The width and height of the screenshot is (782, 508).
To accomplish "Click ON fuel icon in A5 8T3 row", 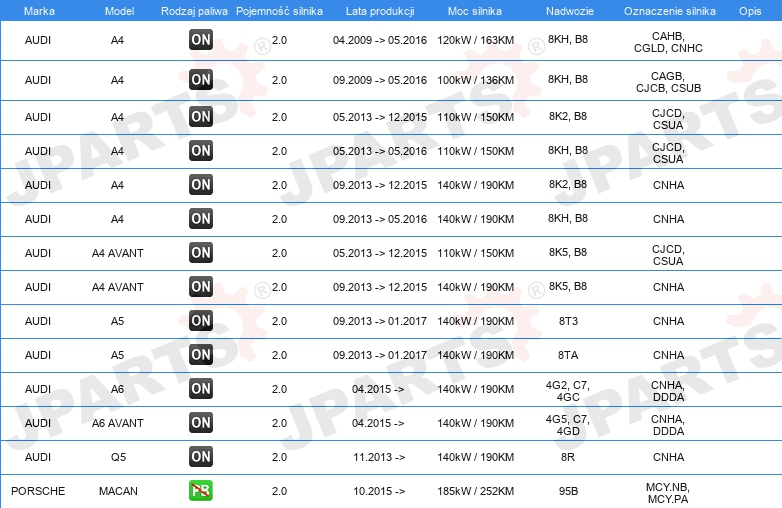I will [x=201, y=321].
